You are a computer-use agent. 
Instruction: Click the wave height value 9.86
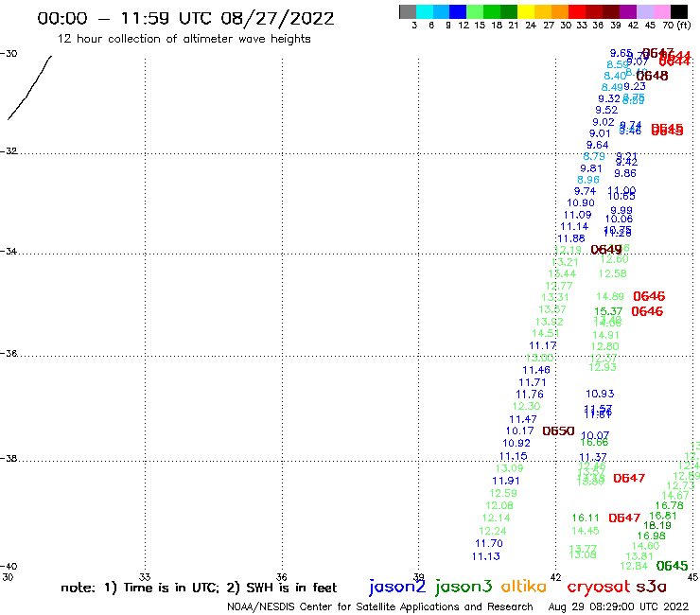(x=625, y=173)
